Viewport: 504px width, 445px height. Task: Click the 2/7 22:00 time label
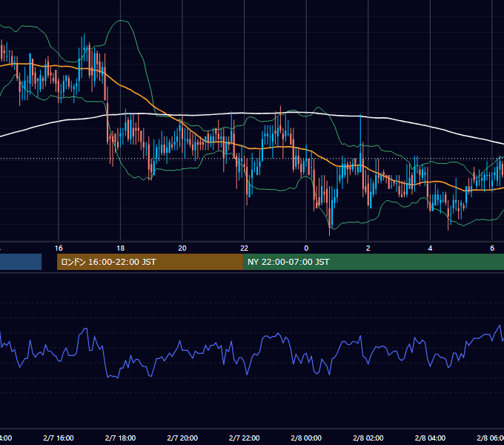pos(245,438)
